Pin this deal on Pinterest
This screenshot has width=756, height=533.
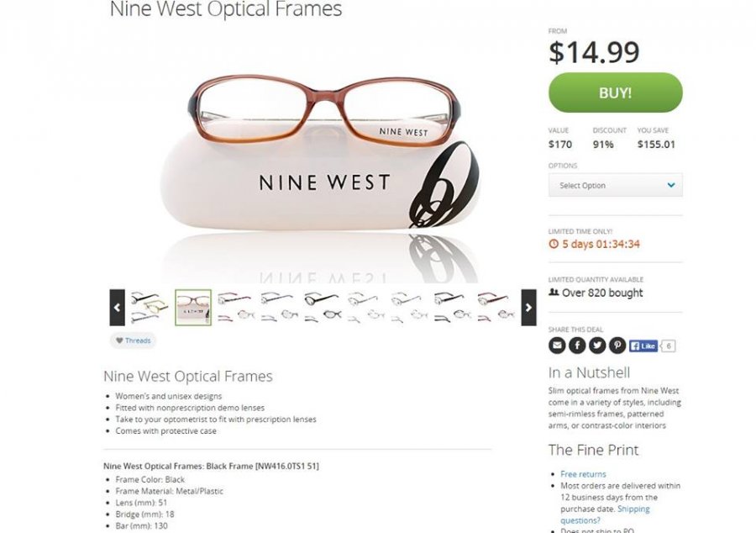pos(617,346)
